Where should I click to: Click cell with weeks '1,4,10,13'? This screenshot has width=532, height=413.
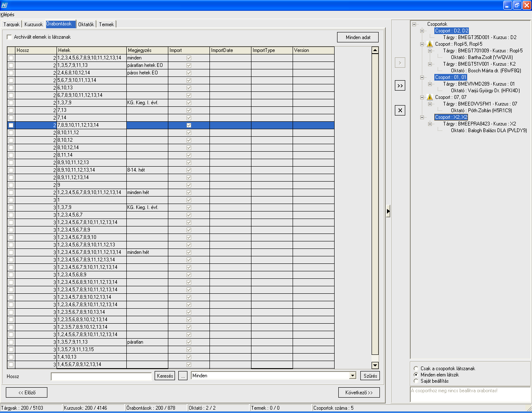point(92,357)
